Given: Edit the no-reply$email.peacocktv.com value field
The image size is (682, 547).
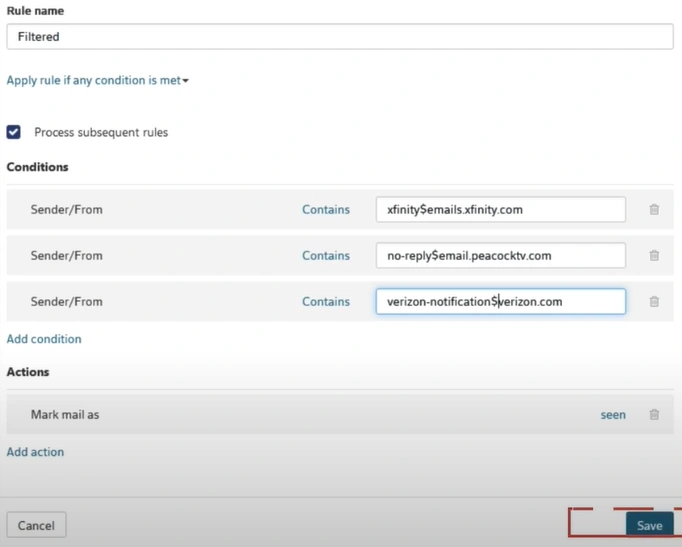Looking at the screenshot, I should pos(501,256).
